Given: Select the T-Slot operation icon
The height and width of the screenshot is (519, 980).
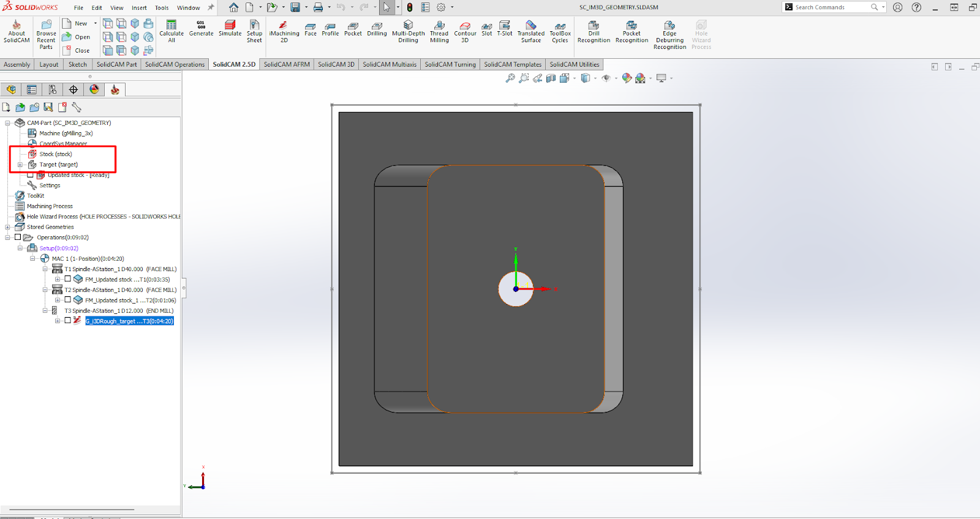Looking at the screenshot, I should click(505, 29).
